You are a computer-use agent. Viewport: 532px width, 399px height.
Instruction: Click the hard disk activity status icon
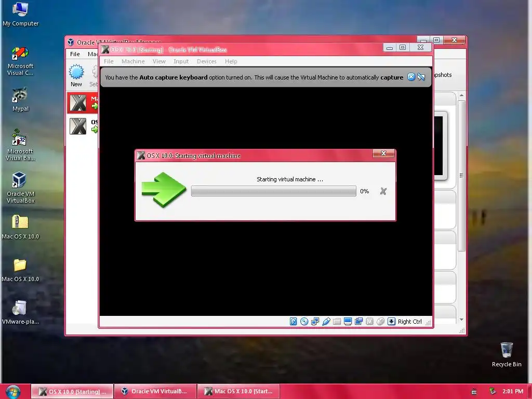pyautogui.click(x=293, y=321)
